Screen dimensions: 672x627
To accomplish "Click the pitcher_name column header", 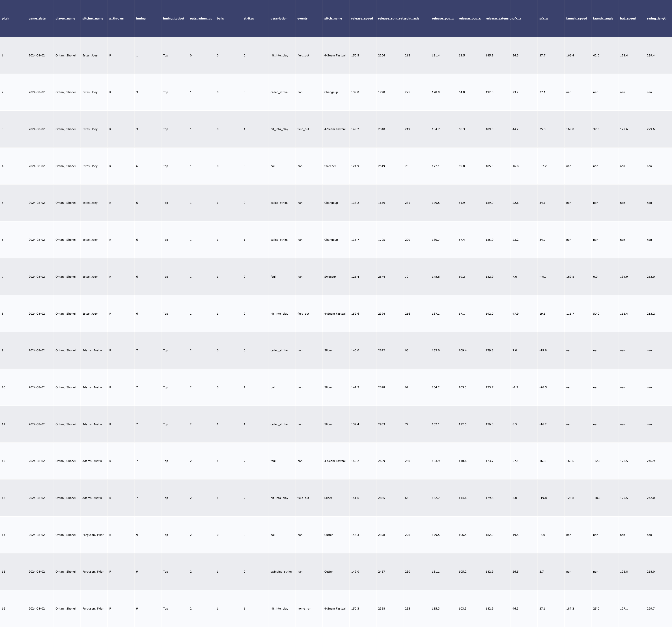I will click(93, 19).
